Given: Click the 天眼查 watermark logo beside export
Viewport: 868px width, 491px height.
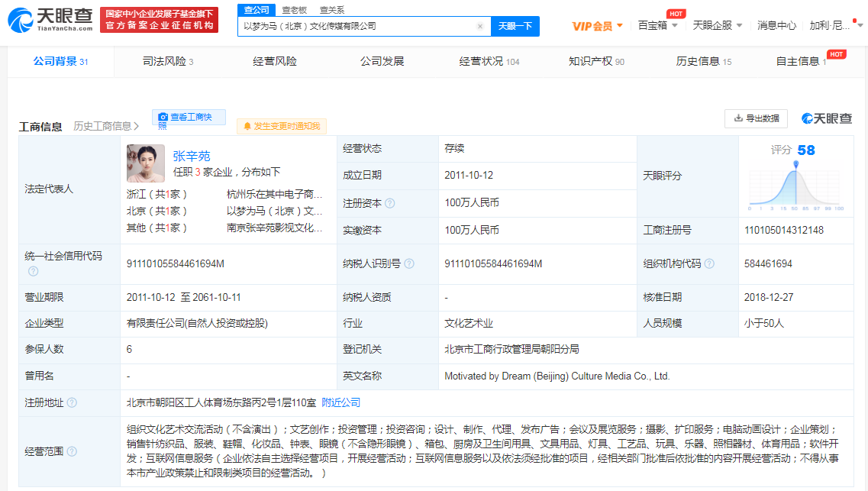Looking at the screenshot, I should [827, 118].
